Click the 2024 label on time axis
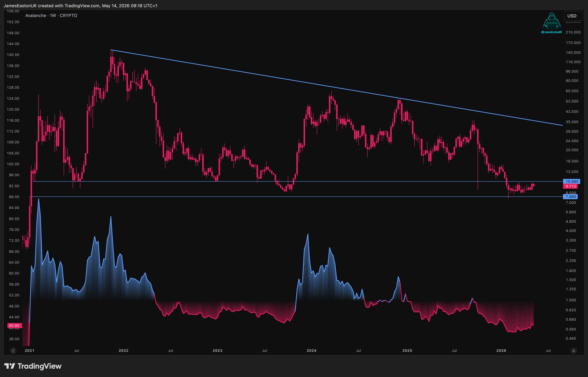Image resolution: width=588 pixels, height=377 pixels. pyautogui.click(x=312, y=351)
